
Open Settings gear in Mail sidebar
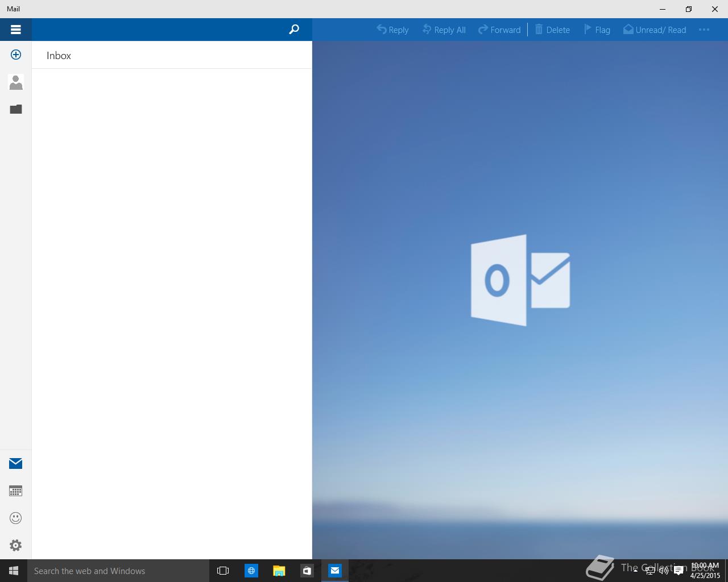16,545
